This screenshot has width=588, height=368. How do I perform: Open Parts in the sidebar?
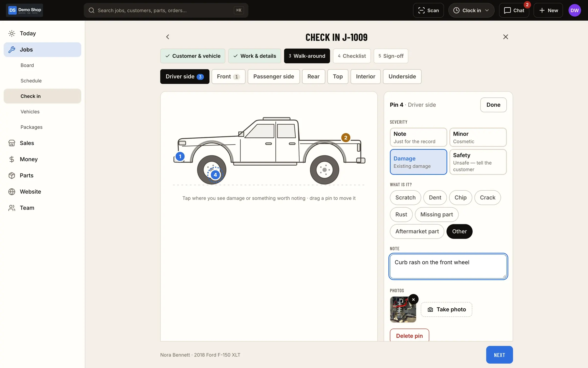tap(42, 175)
